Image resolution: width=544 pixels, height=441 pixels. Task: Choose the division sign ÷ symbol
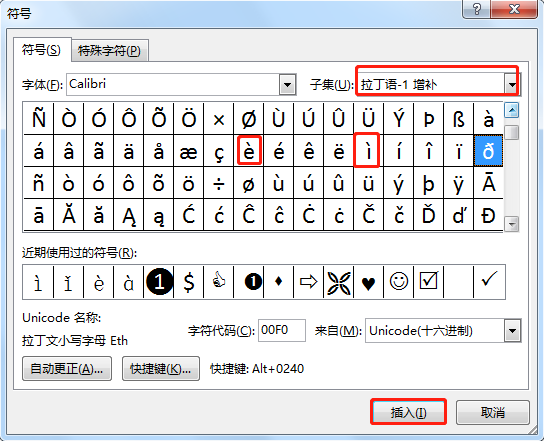219,183
